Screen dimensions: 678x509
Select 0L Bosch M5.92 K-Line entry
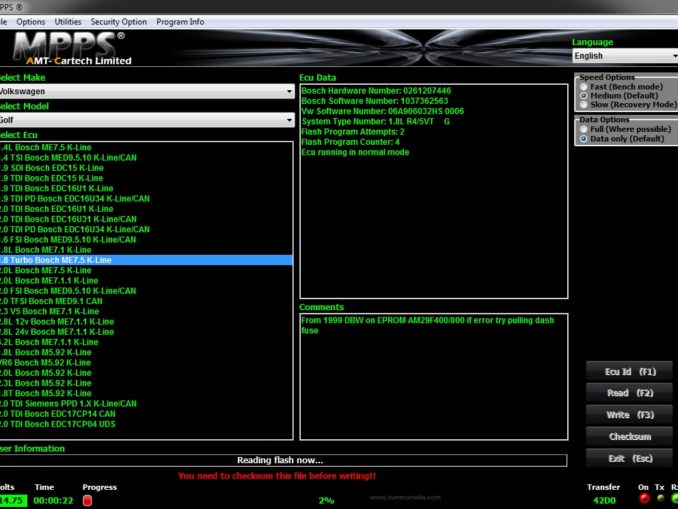pos(146,373)
